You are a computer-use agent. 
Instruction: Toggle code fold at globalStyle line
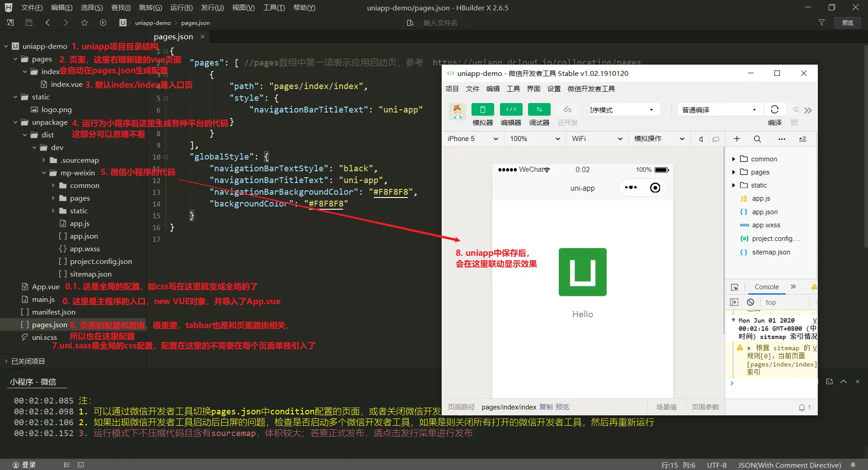coord(165,157)
